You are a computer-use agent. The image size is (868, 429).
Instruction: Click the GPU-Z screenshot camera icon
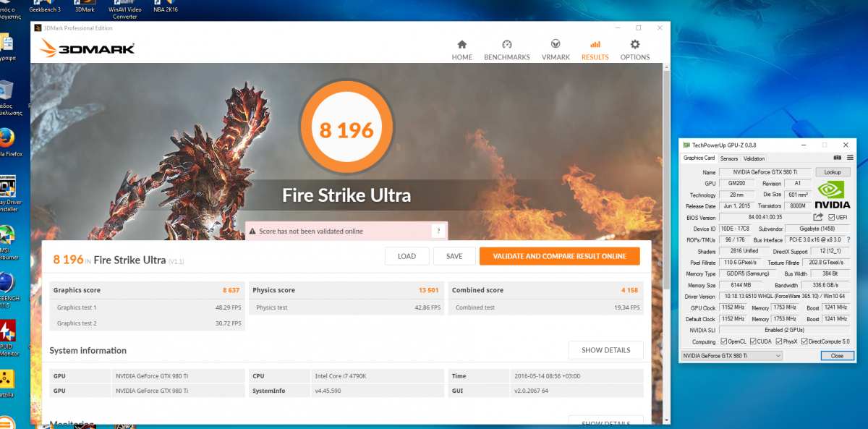[837, 158]
